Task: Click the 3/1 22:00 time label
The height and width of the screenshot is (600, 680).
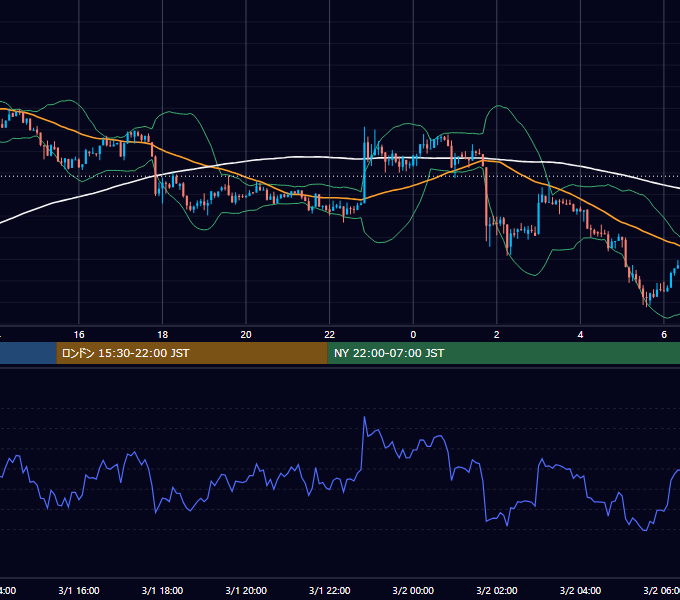Action: pos(330,590)
